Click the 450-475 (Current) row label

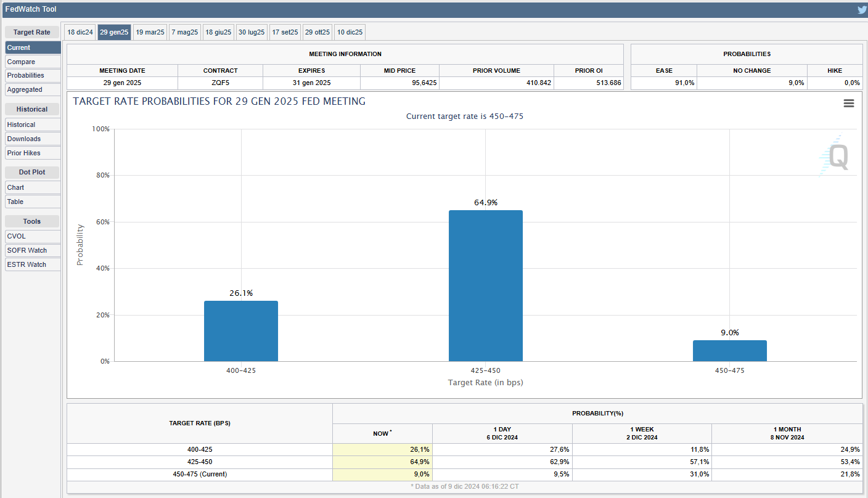coord(200,475)
